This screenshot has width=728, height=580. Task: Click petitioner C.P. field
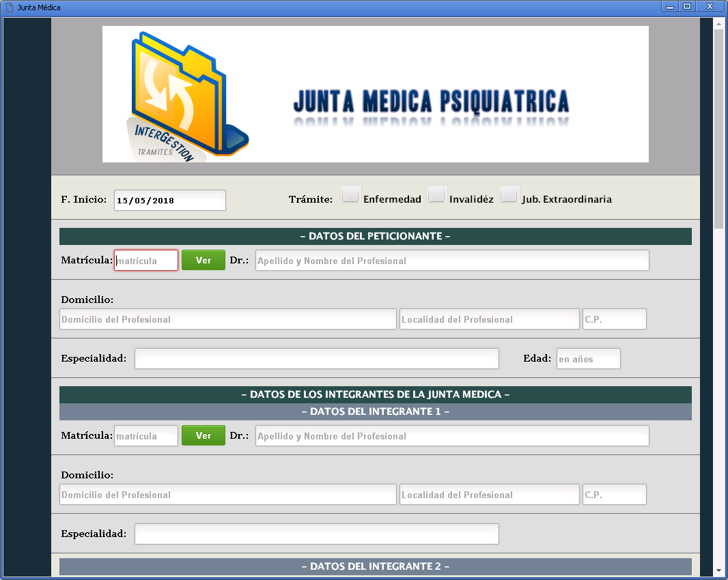(x=614, y=319)
